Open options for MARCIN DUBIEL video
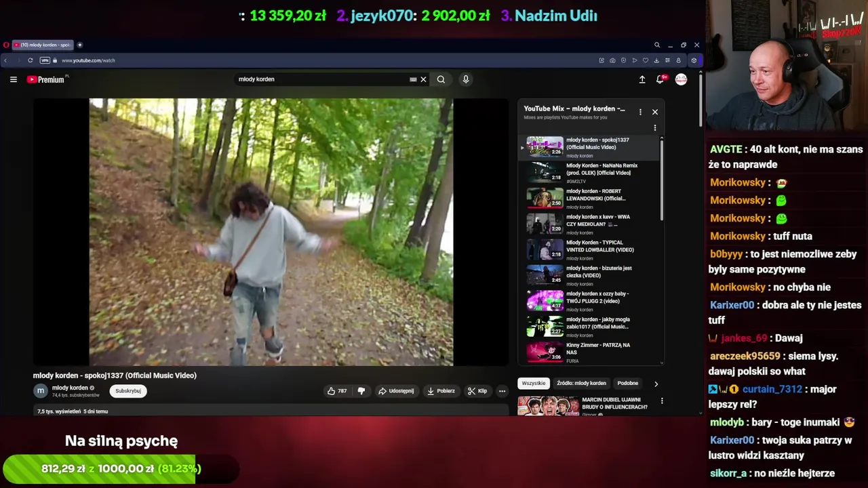Image resolution: width=868 pixels, height=488 pixels. point(662,401)
